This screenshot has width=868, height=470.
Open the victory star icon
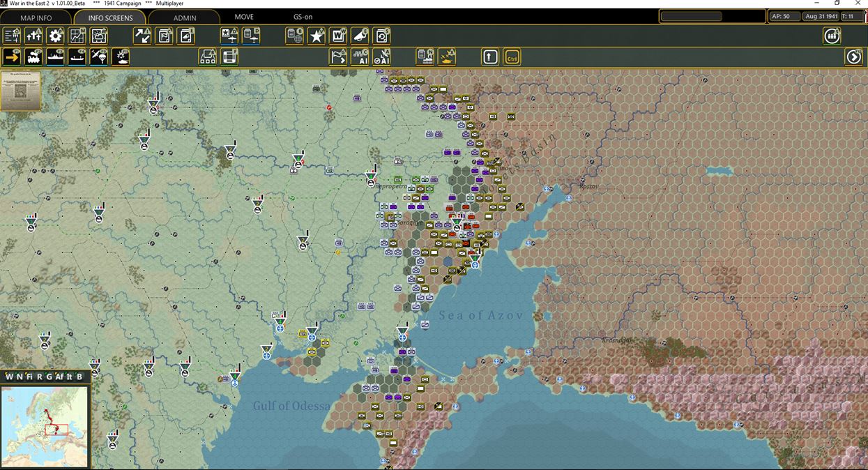(317, 36)
